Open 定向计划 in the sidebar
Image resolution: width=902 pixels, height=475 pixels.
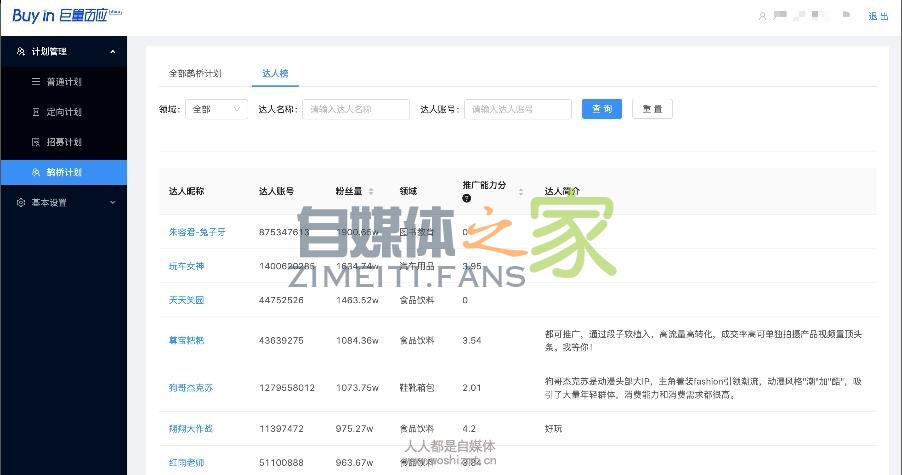[64, 112]
